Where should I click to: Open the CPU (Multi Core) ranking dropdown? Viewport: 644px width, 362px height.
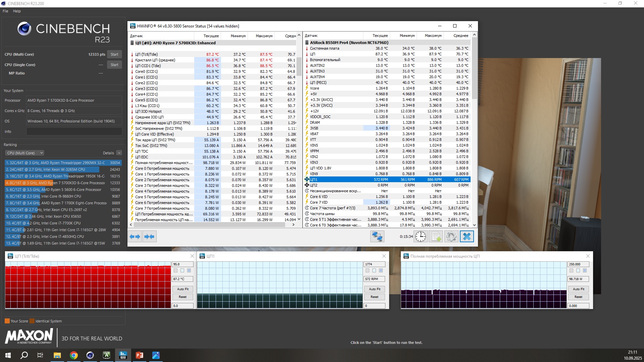(24, 153)
